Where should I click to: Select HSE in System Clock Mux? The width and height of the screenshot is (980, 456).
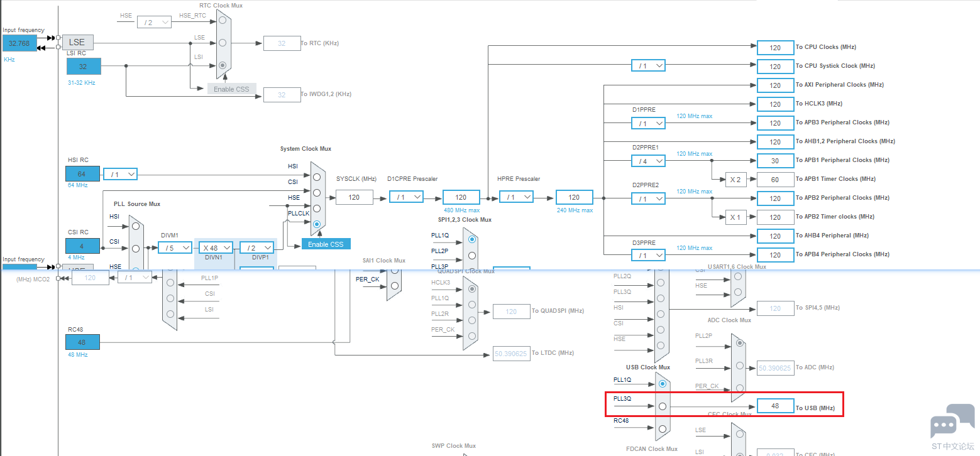click(316, 209)
